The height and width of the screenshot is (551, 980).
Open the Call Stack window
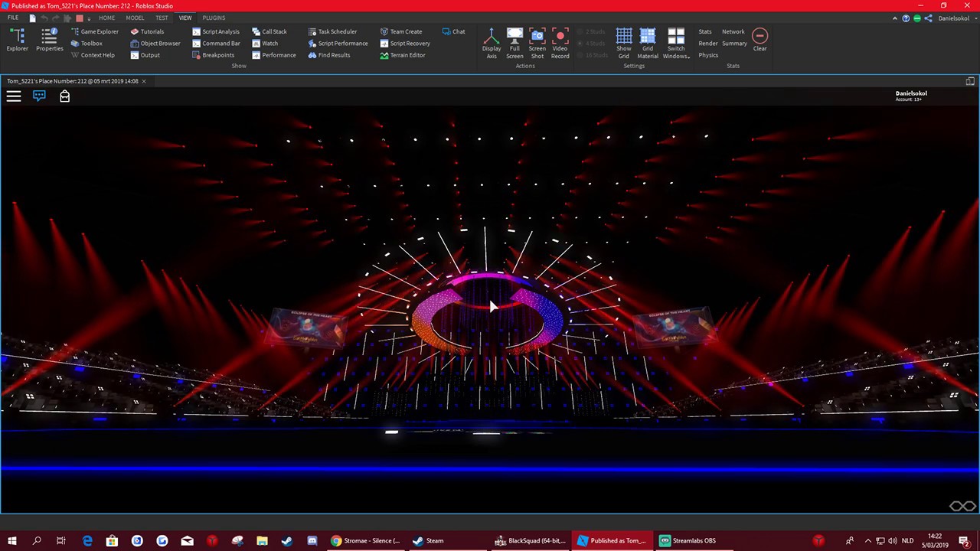[x=269, y=31]
